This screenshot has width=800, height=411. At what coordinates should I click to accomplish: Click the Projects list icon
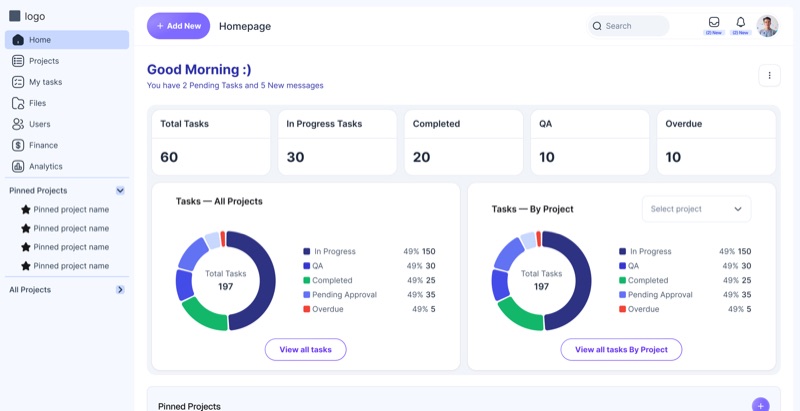[x=18, y=61]
